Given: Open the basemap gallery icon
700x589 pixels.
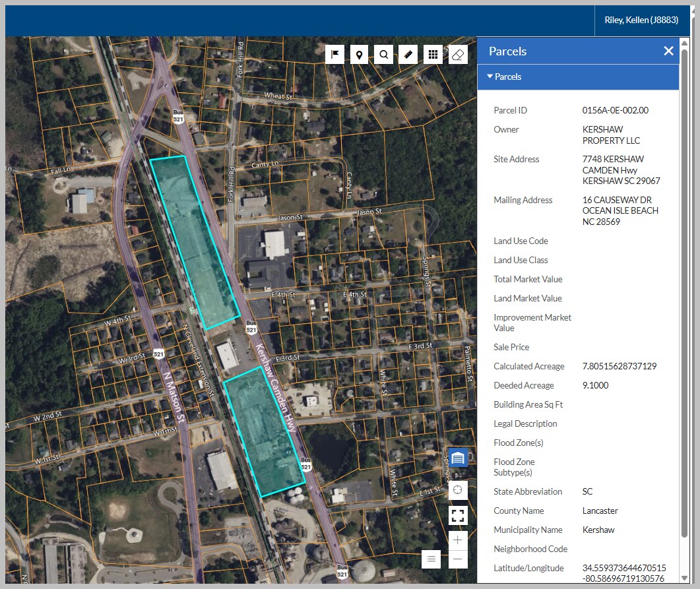Looking at the screenshot, I should 458,456.
